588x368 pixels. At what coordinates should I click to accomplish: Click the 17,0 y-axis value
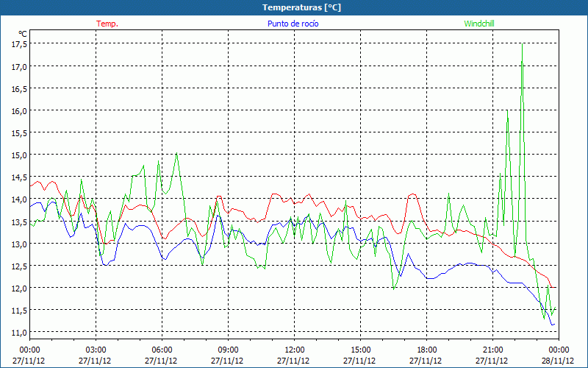(20, 66)
